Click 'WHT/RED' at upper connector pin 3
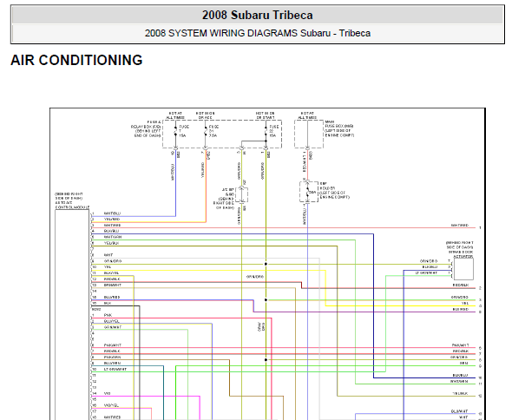The height and width of the screenshot is (420, 525). pos(112,226)
